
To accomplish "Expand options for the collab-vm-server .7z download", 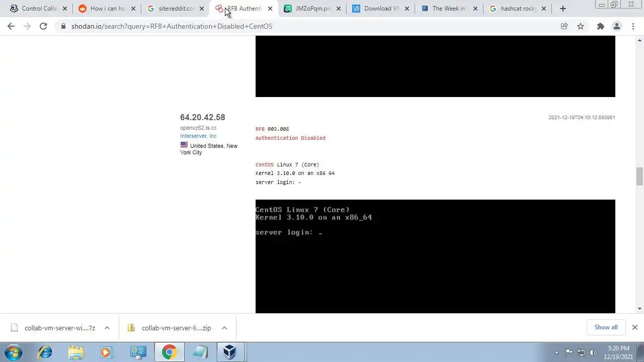I will click(x=107, y=328).
